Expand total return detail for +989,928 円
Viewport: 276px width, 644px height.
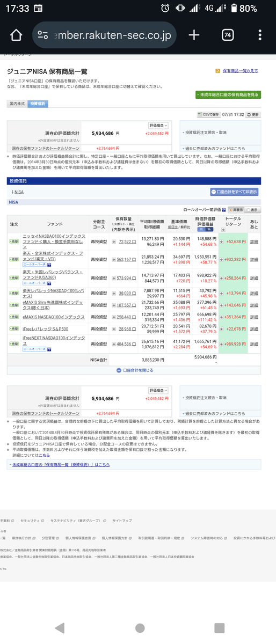(222, 344)
